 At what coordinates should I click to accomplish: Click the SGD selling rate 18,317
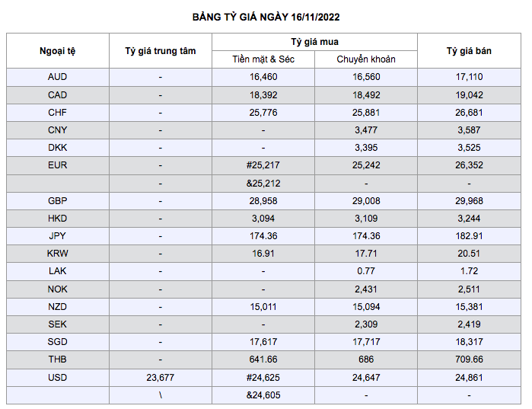[469, 342]
